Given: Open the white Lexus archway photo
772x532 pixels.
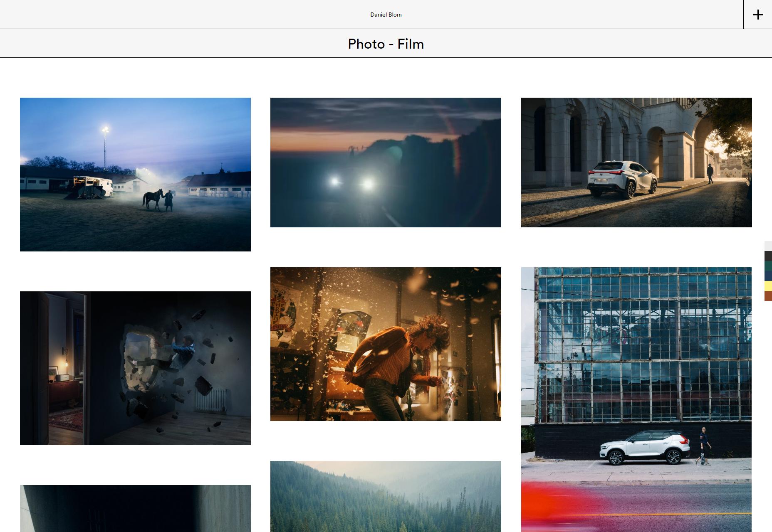Looking at the screenshot, I should click(x=636, y=163).
